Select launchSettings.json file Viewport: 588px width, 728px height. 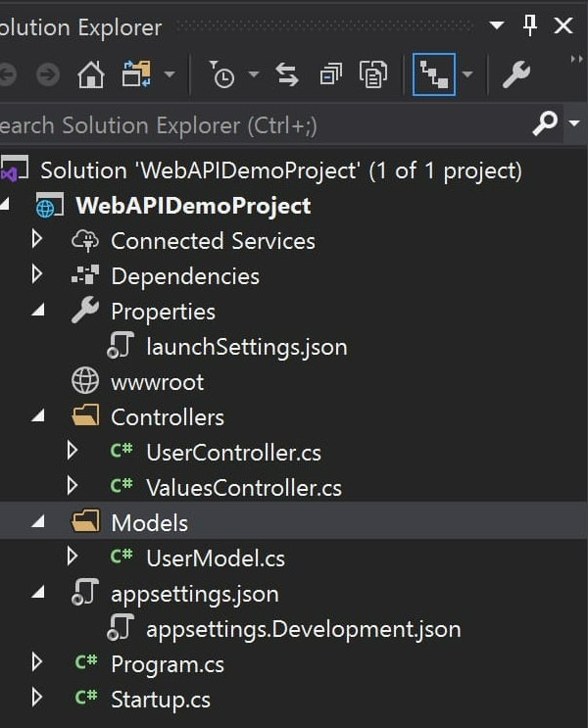coord(246,347)
